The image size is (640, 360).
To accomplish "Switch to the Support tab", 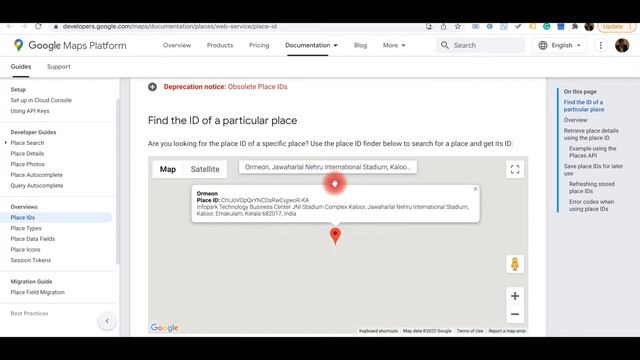I will pos(59,67).
